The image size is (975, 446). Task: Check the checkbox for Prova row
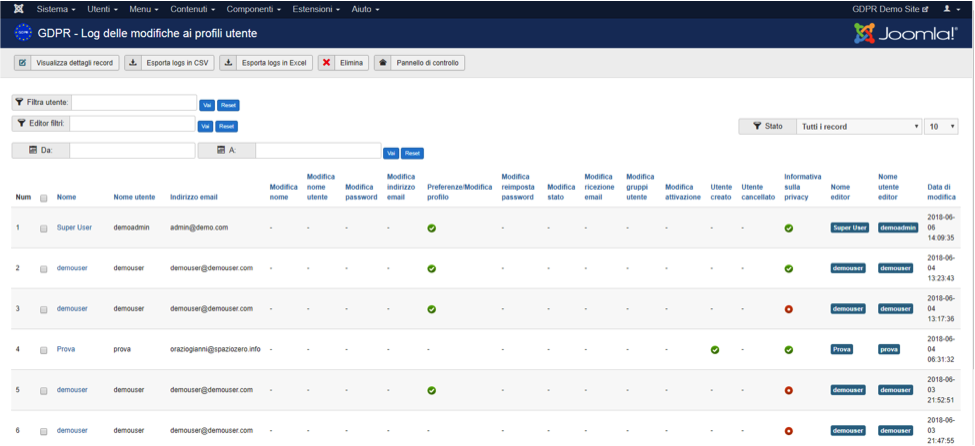coord(44,350)
